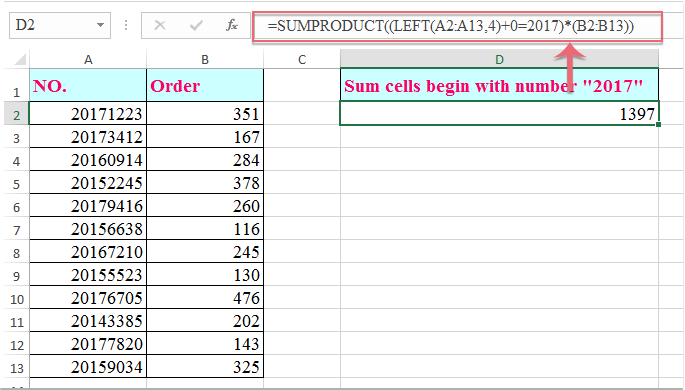Viewport: 685px width, 390px height.
Task: Select order value 202
Action: tap(205, 321)
